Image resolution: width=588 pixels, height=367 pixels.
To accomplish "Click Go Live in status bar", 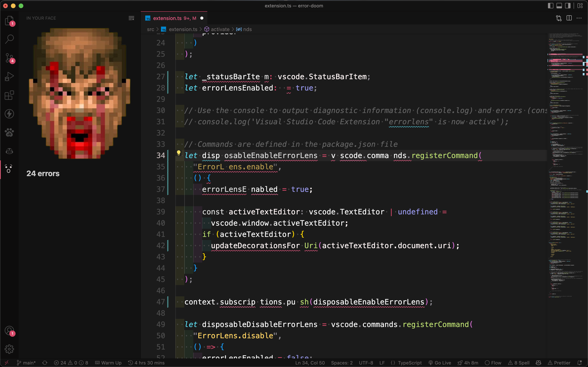I will point(440,363).
